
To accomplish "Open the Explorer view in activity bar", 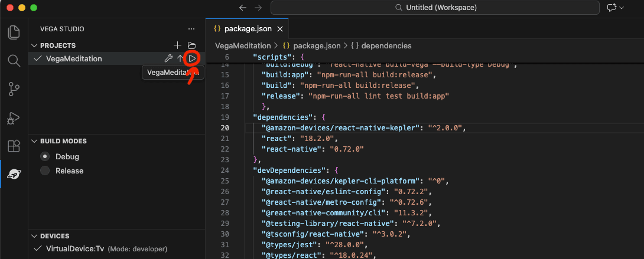I will pyautogui.click(x=14, y=32).
